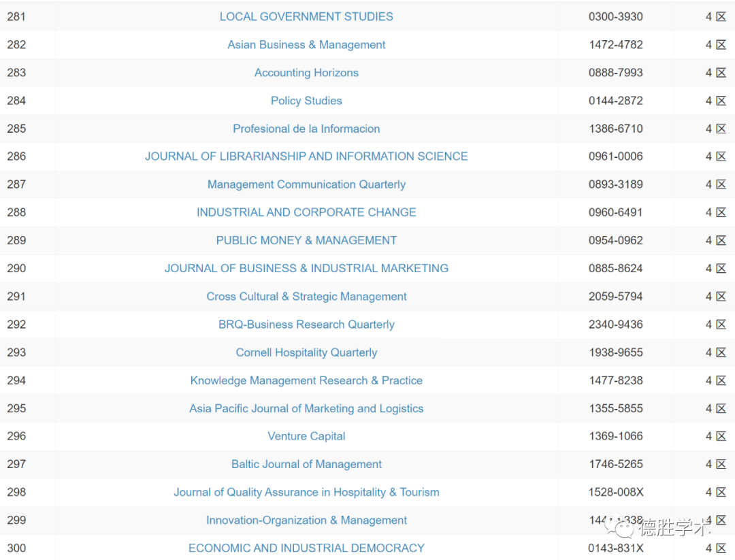The image size is (735, 560).
Task: Click row number 292
Action: point(16,325)
